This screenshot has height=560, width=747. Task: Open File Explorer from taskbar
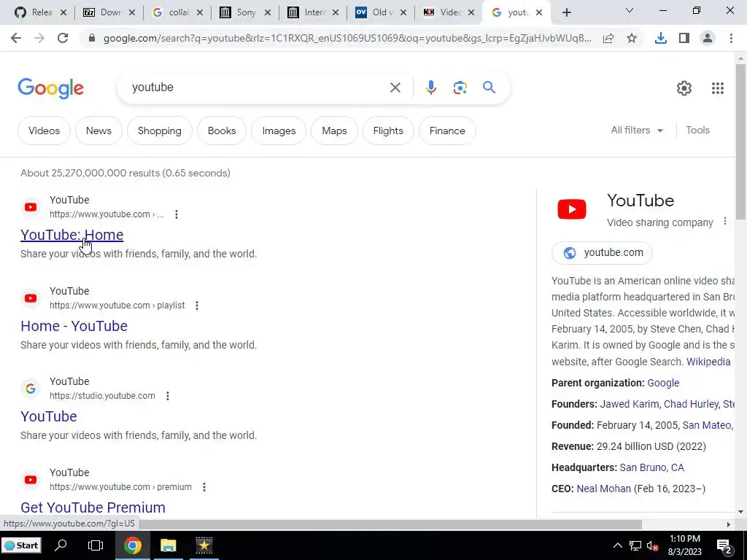click(169, 545)
